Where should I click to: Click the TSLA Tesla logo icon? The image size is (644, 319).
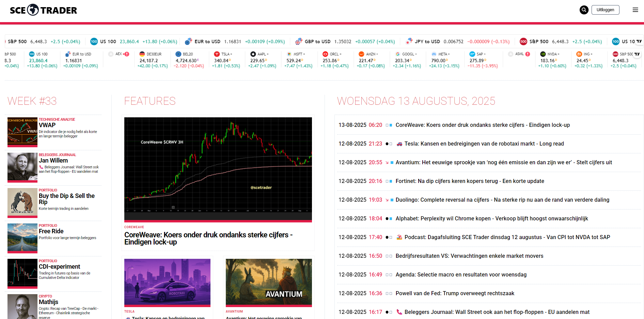217,54
